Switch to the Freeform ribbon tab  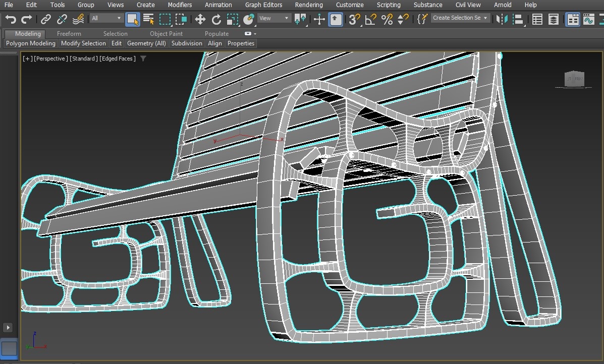click(x=69, y=34)
